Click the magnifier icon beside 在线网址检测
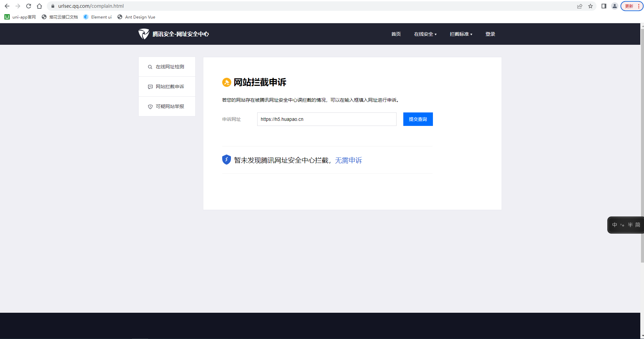This screenshot has width=644, height=339. [150, 67]
